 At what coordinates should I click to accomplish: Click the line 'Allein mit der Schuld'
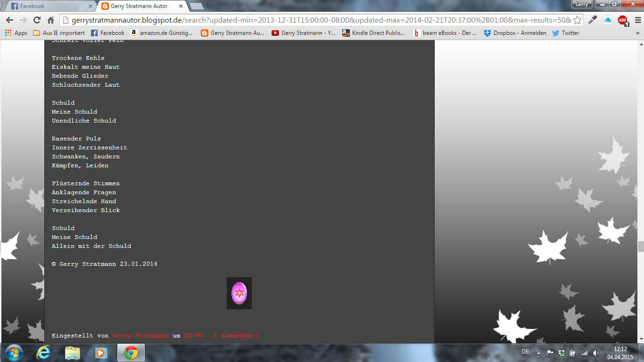tap(91, 246)
